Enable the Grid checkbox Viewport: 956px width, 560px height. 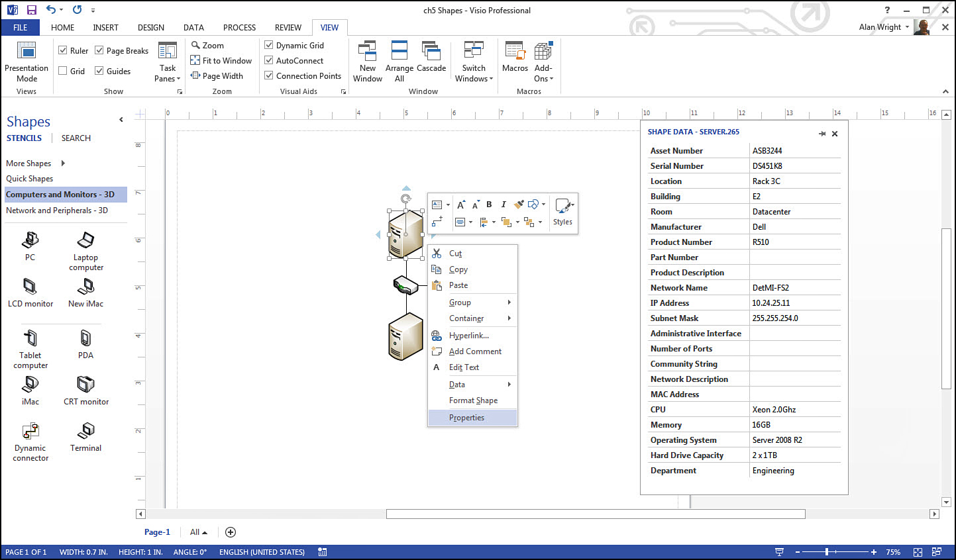pos(62,71)
